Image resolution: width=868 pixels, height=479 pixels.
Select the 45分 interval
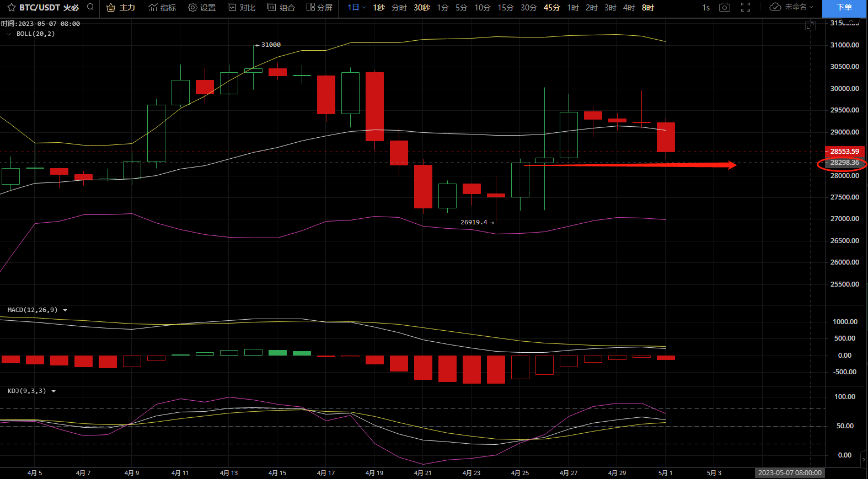[x=552, y=8]
